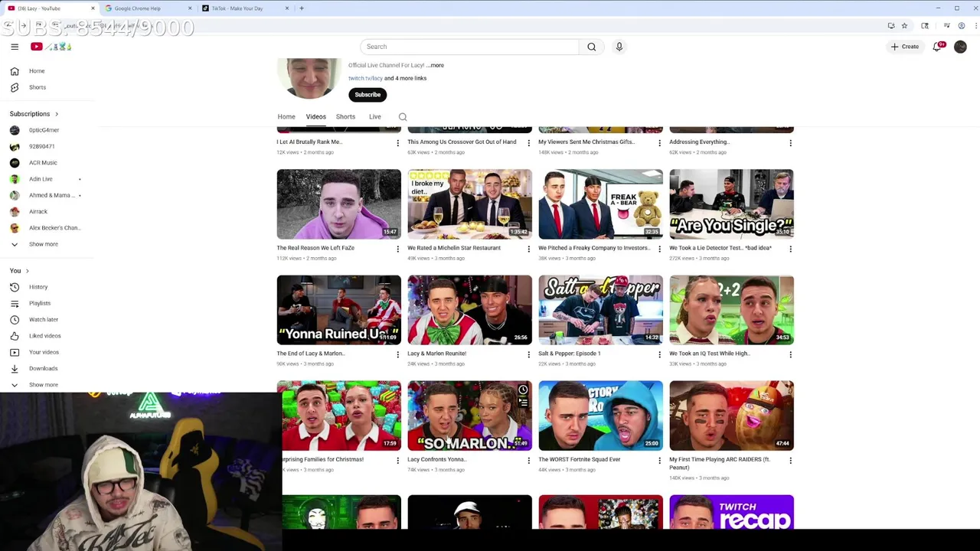Open options menu for Lie Detector Test video
980x551 pixels.
(790, 249)
